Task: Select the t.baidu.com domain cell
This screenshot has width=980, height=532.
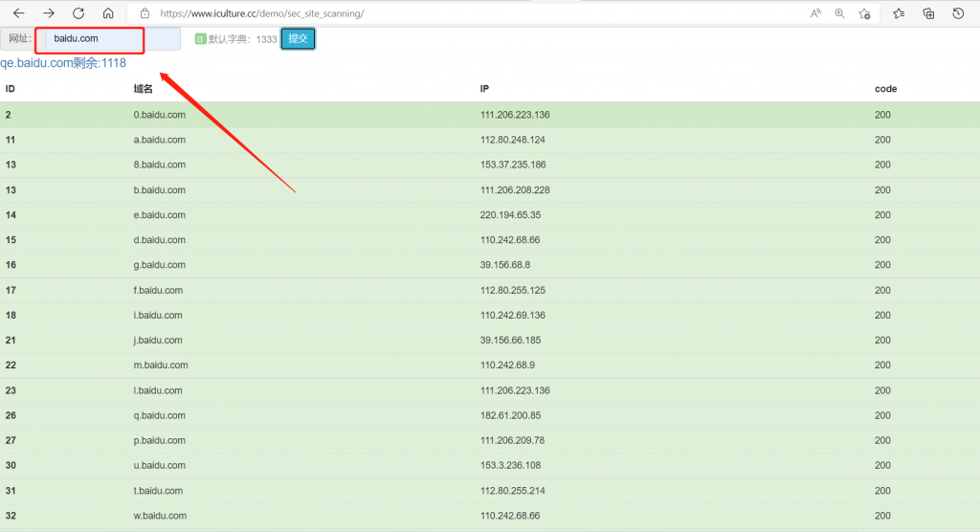Action: (x=158, y=491)
